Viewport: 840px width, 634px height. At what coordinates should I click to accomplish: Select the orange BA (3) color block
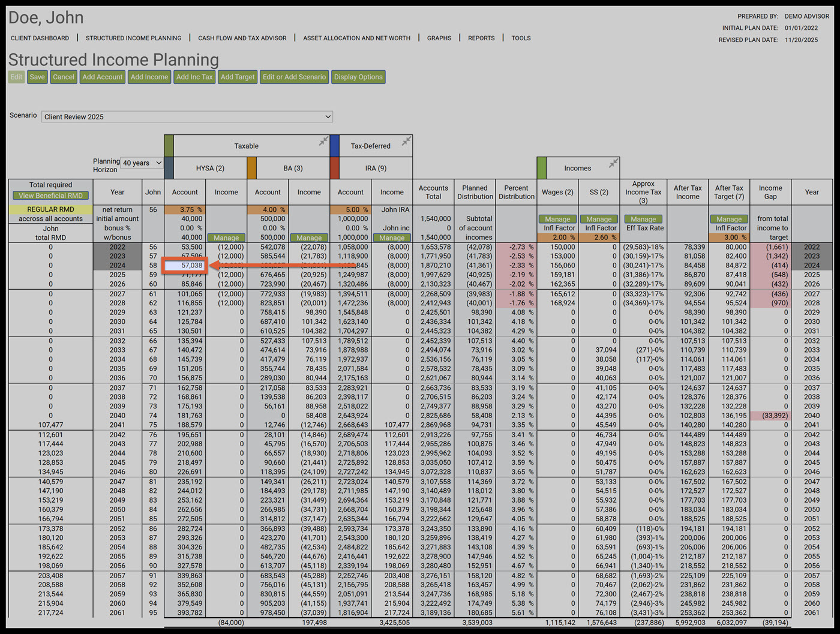point(252,168)
